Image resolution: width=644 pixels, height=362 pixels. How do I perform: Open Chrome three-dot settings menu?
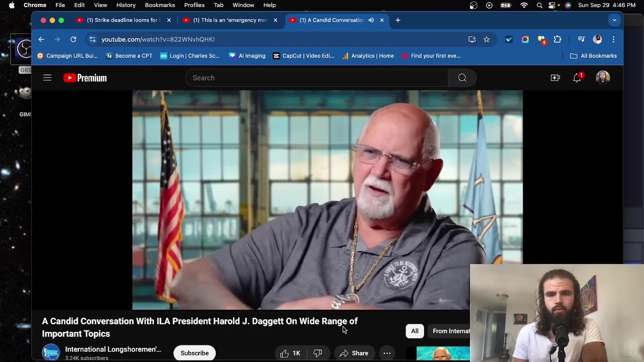point(613,39)
